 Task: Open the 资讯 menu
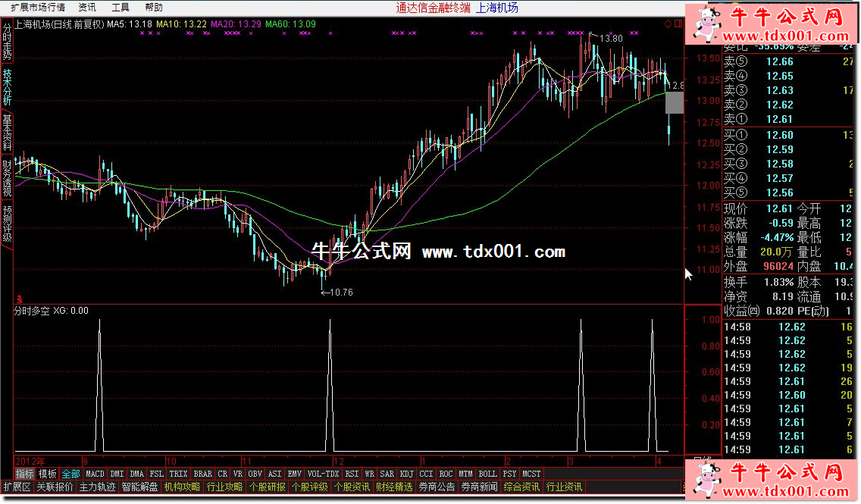pos(87,8)
